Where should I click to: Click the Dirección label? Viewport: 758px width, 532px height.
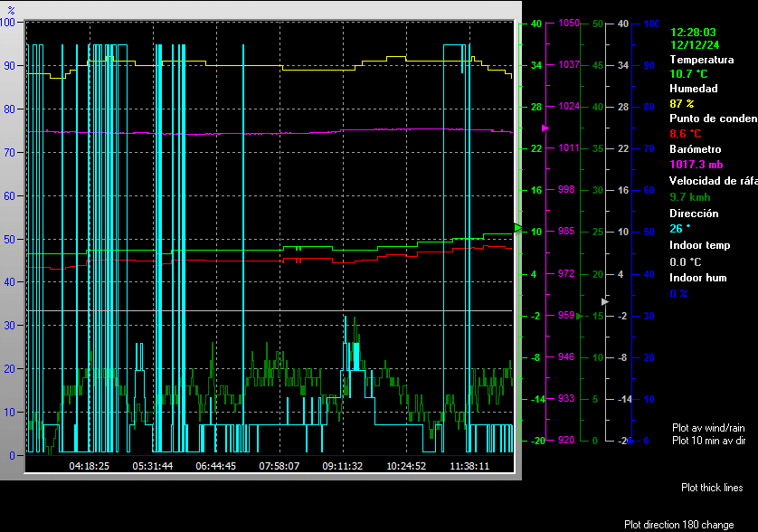tap(694, 214)
